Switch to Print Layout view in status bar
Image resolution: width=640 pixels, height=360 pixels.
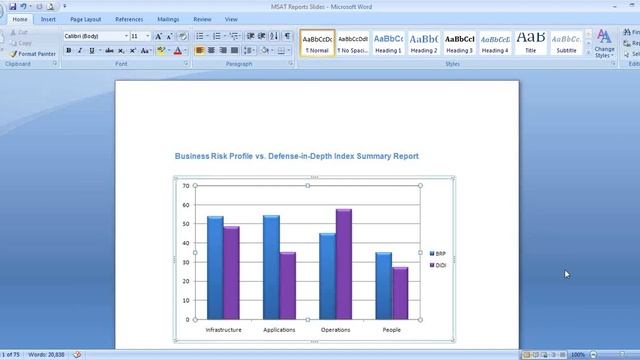pyautogui.click(x=527, y=355)
